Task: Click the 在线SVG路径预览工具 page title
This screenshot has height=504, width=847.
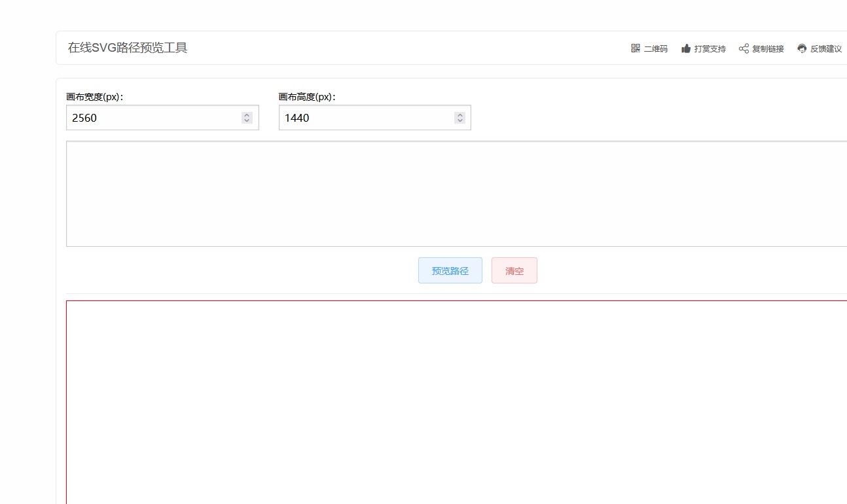Action: (128, 48)
